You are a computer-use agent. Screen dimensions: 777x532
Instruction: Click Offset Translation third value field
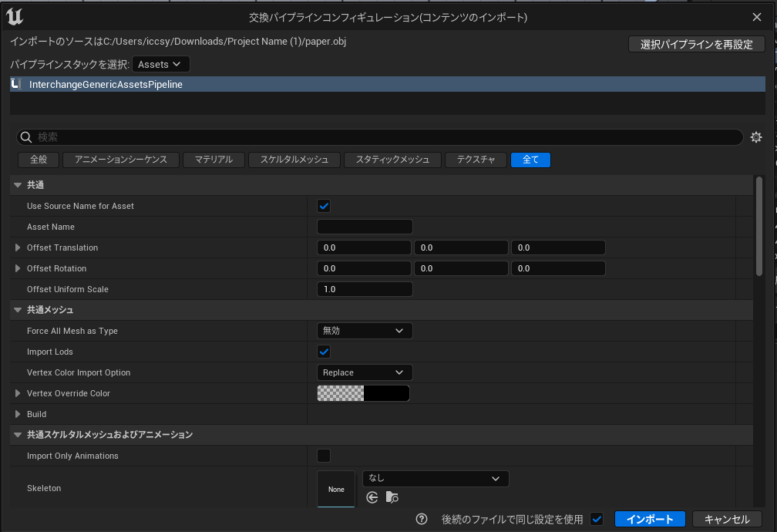coord(558,247)
